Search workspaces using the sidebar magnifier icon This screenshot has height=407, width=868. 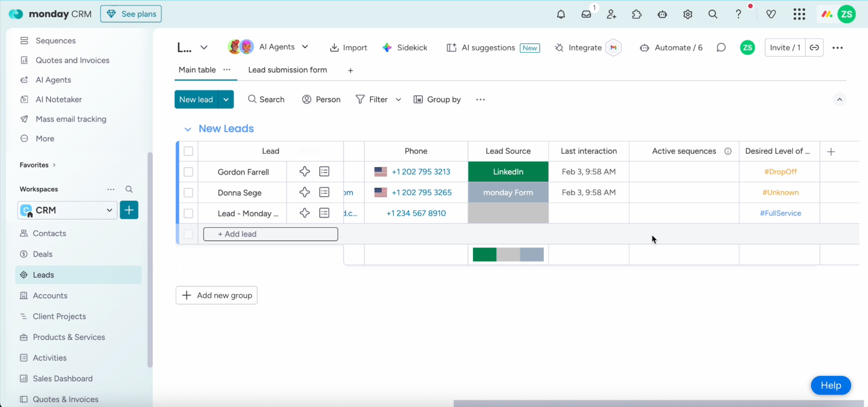[x=129, y=189]
